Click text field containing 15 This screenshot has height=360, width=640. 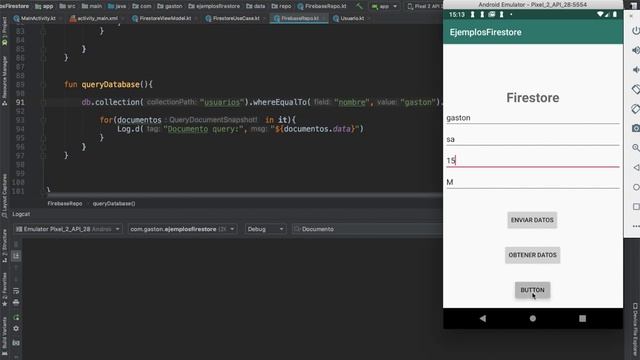point(533,160)
